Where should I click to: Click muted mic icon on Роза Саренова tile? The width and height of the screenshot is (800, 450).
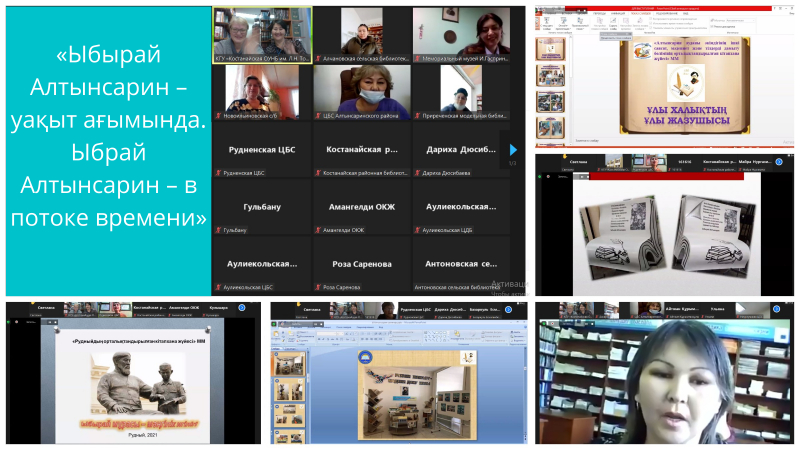[318, 287]
